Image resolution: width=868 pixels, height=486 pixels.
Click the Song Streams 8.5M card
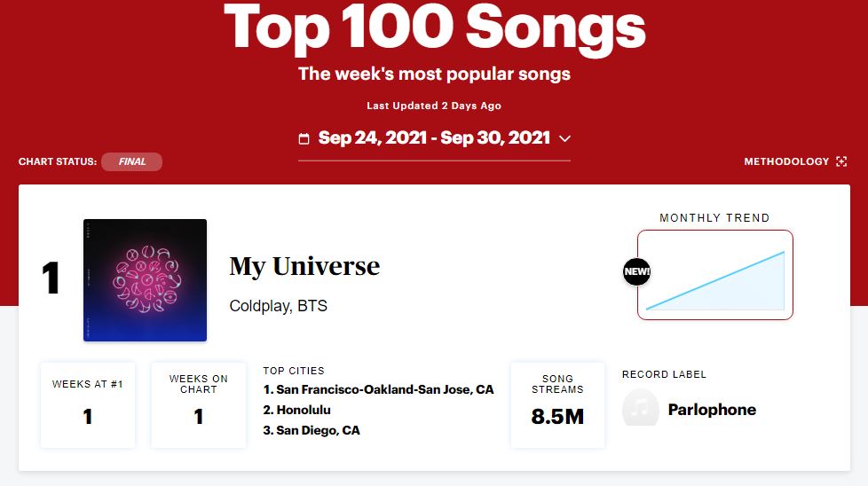point(557,404)
